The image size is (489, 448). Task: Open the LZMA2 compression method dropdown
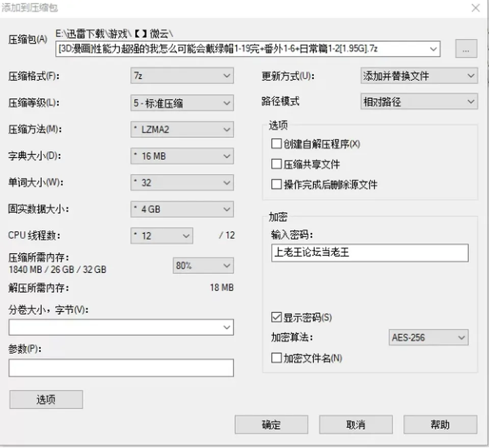(x=182, y=129)
